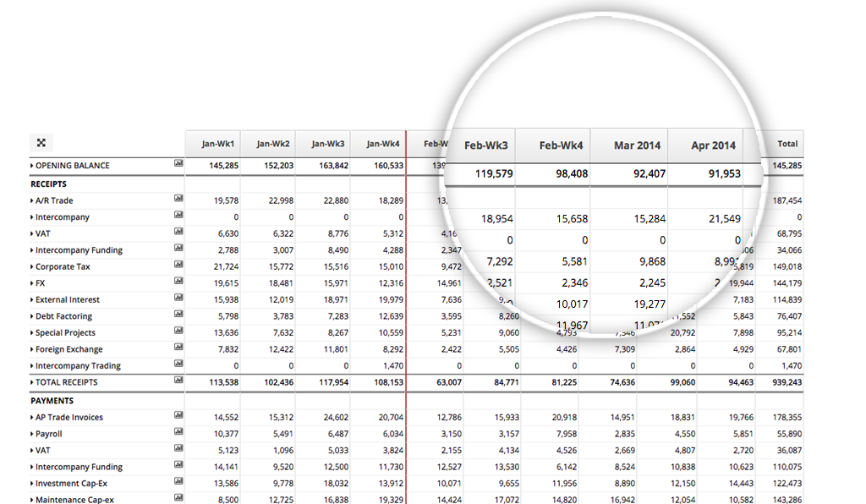Open the chart icon for A/R Trade
Viewport: 866px width, 504px height.
point(178,198)
